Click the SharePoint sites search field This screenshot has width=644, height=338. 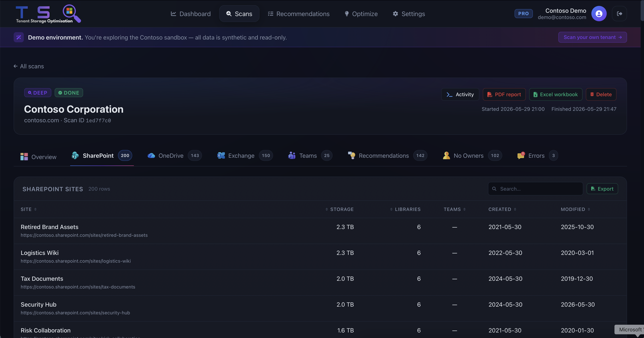tap(535, 189)
